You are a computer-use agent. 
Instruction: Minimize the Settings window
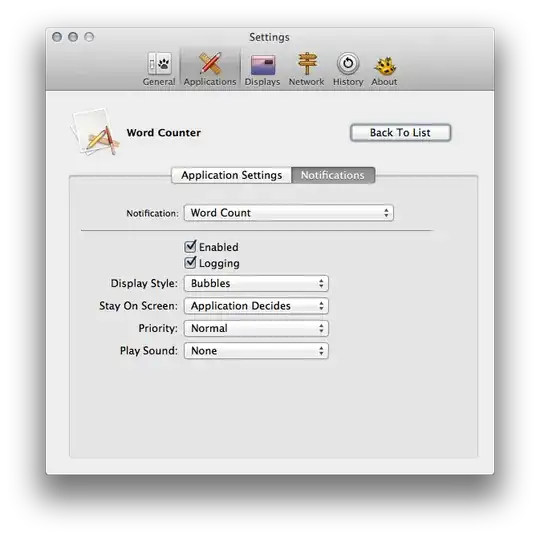coord(73,37)
